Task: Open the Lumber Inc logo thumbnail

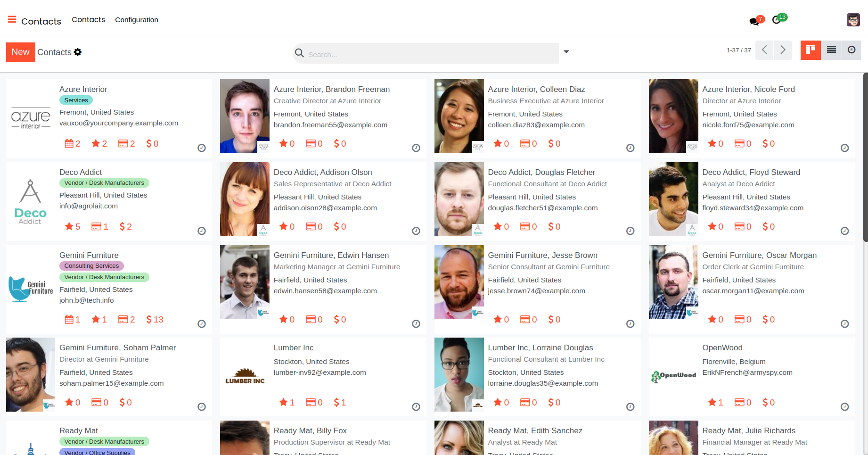Action: [x=245, y=376]
